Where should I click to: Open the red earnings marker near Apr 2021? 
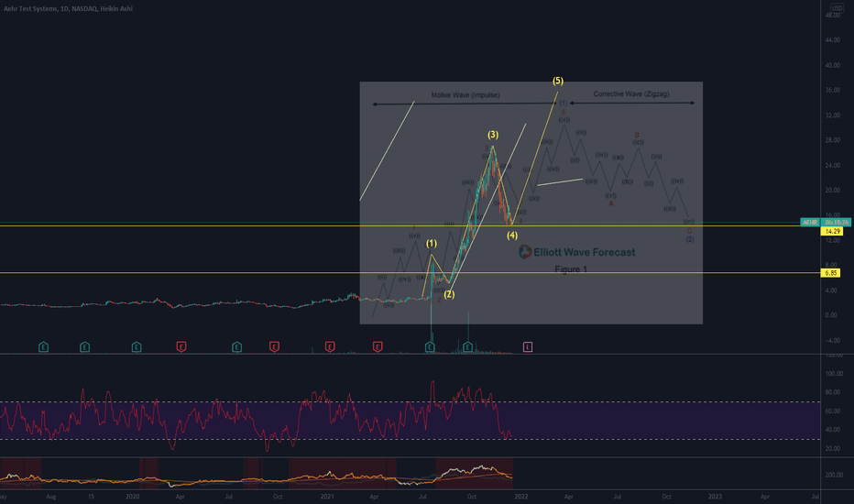click(x=378, y=346)
